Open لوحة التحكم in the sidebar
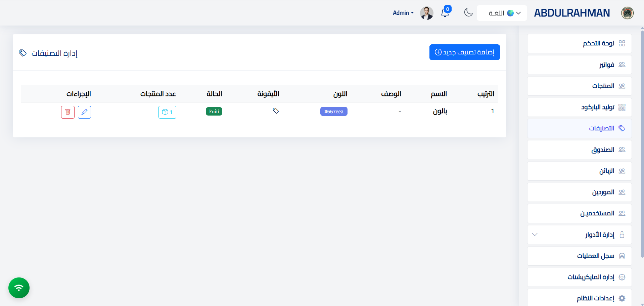Viewport: 644px width, 306px height. (579, 43)
